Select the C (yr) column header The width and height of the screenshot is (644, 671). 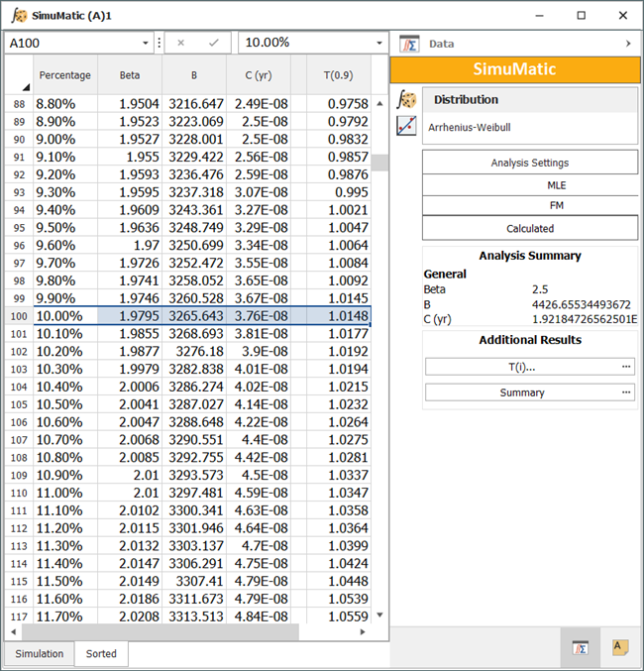coord(259,75)
